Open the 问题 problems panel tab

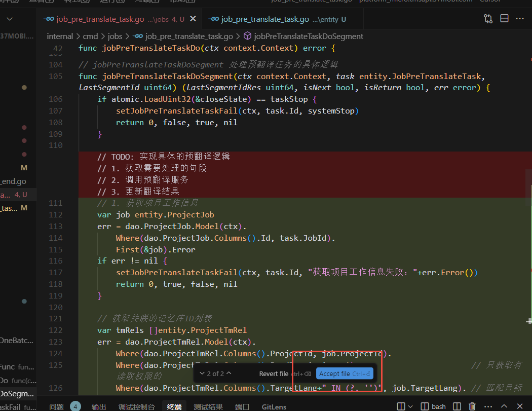click(x=56, y=406)
